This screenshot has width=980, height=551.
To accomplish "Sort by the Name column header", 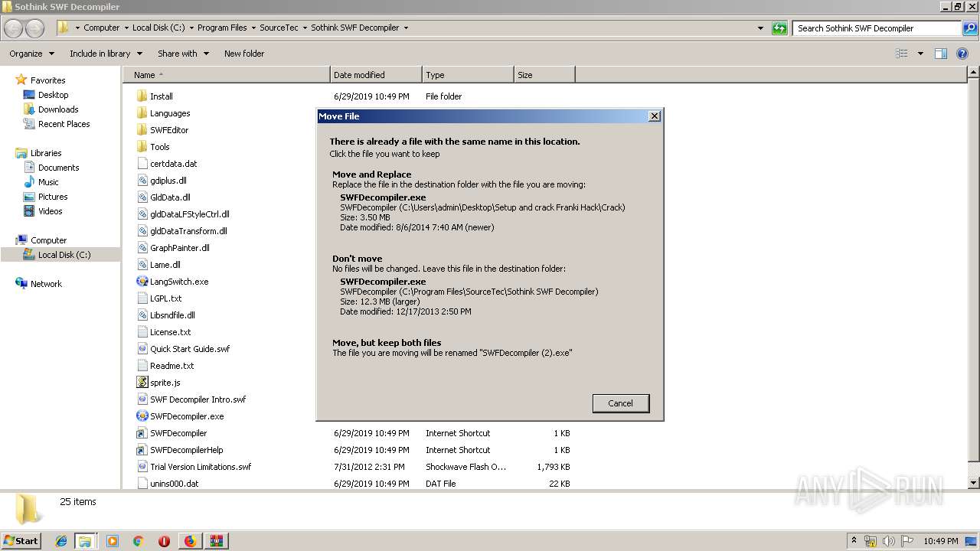I will 226,75.
